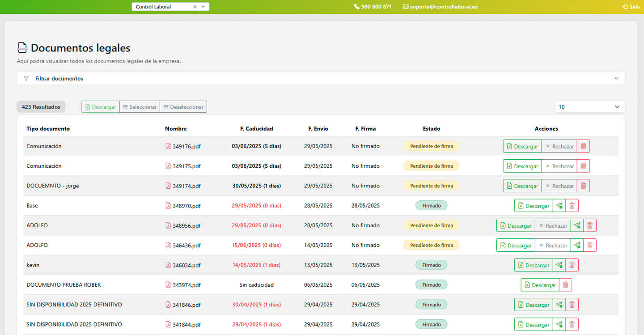
Task: Delete 348970.pdf with the trash icon
Action: point(572,206)
